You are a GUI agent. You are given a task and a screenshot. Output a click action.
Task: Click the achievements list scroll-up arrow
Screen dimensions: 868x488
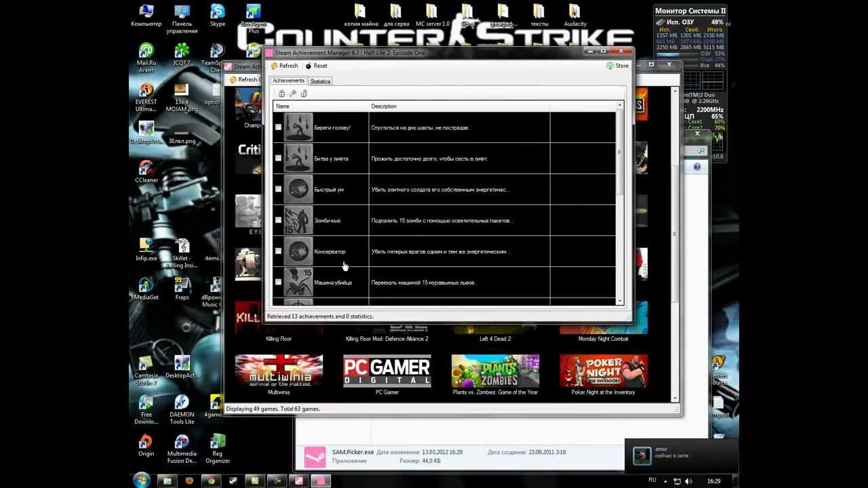(x=619, y=106)
